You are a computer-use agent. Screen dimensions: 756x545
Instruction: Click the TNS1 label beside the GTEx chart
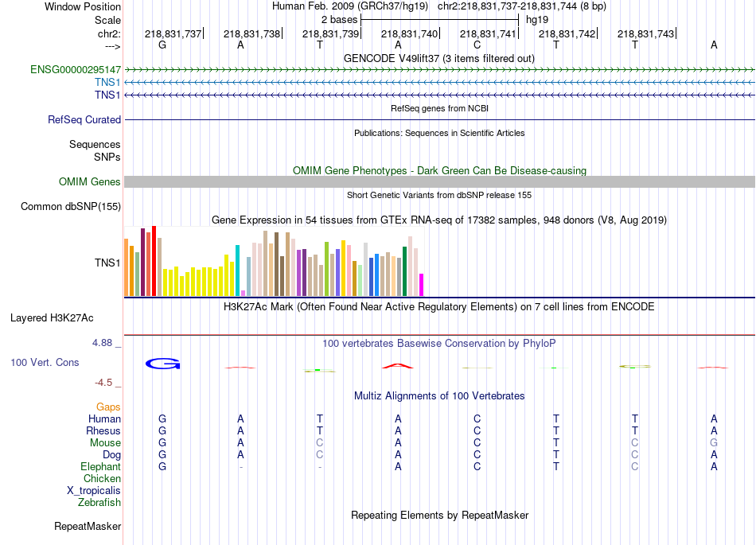point(107,263)
